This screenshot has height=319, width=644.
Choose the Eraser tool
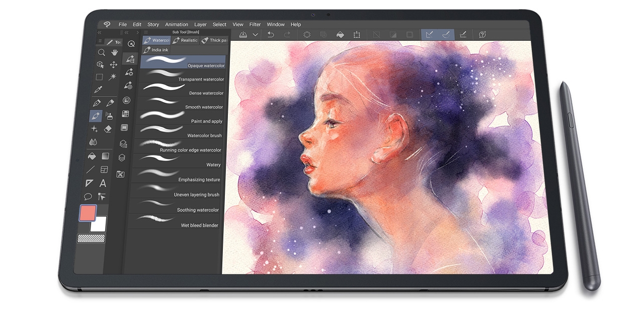(x=108, y=129)
